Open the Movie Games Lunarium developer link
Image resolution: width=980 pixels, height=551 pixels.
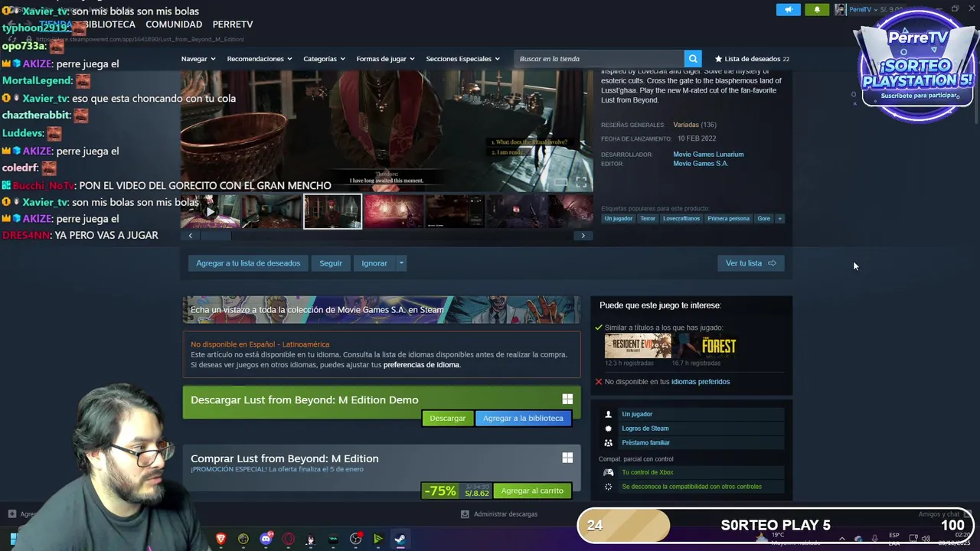(708, 155)
